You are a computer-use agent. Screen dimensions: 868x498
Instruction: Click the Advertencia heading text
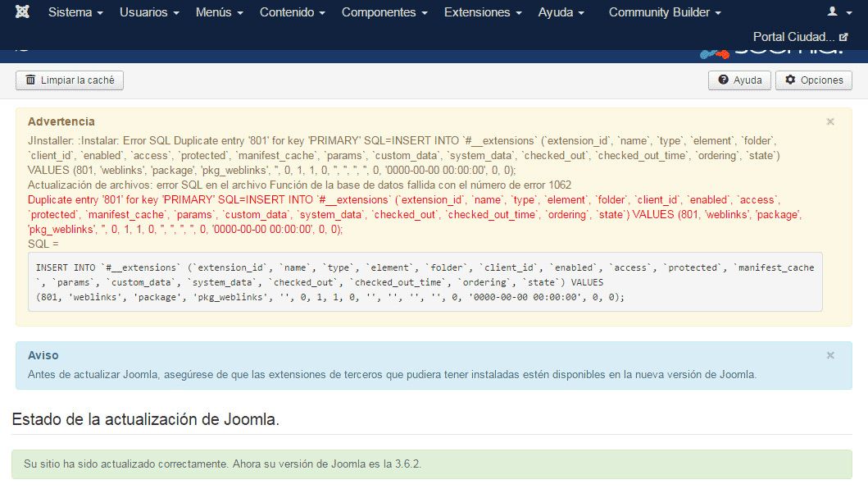click(61, 121)
